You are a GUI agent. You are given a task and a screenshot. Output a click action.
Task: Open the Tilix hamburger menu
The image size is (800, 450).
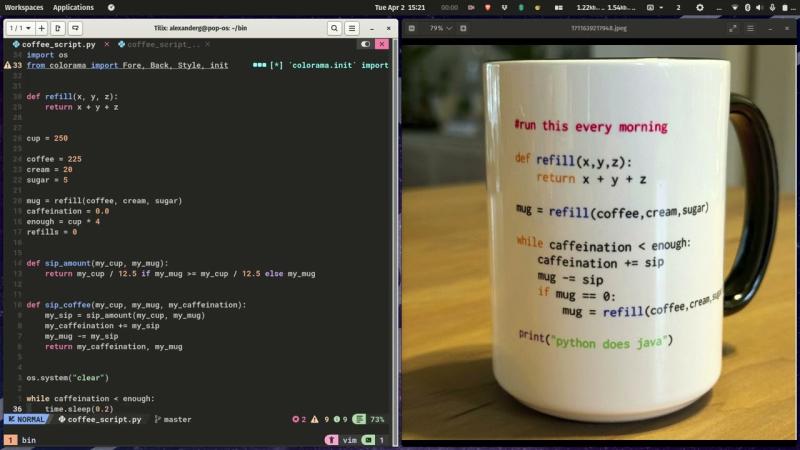(352, 29)
